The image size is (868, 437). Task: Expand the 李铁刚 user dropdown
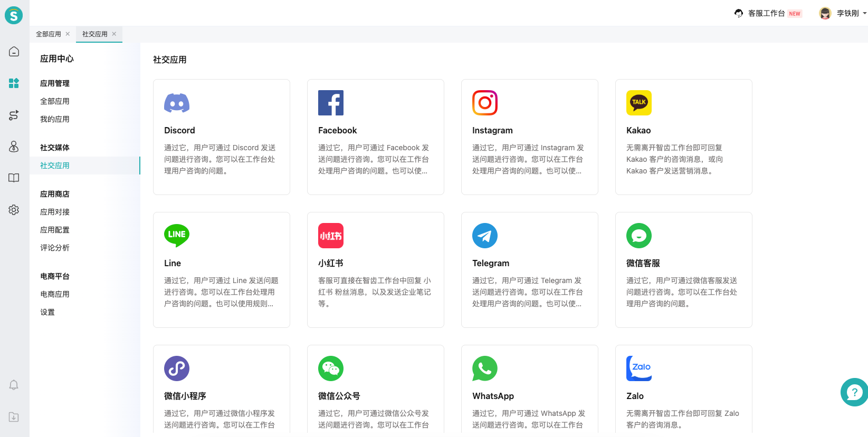(x=865, y=13)
